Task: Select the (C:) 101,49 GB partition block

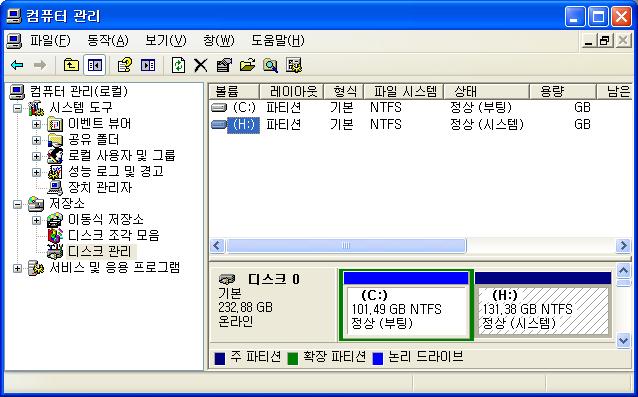Action: (x=406, y=304)
